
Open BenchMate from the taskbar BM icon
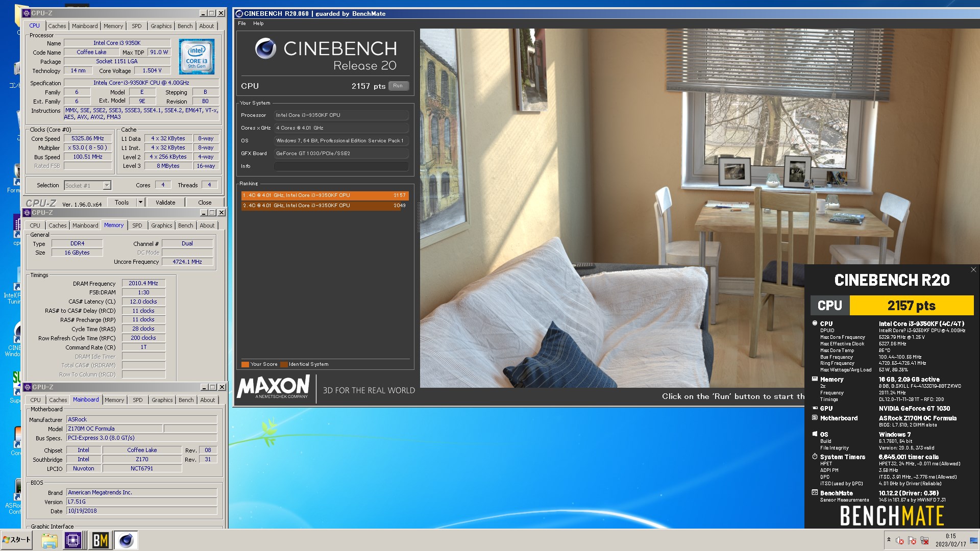coord(100,540)
